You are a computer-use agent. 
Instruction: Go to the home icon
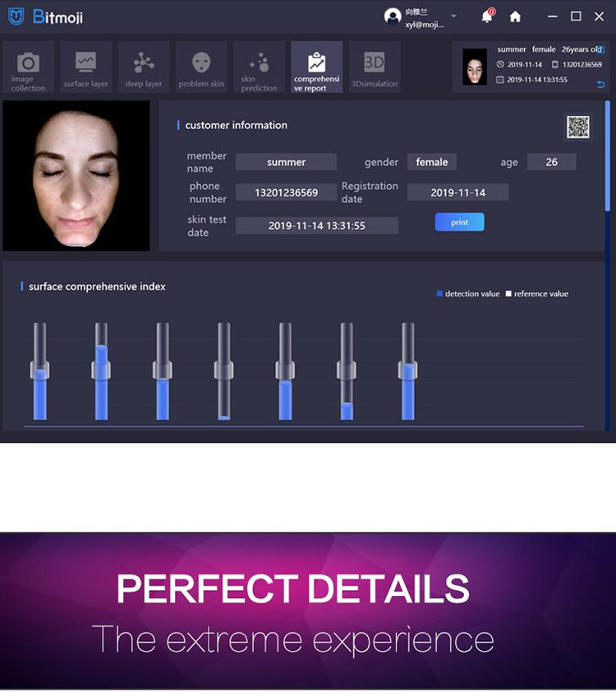pos(515,16)
